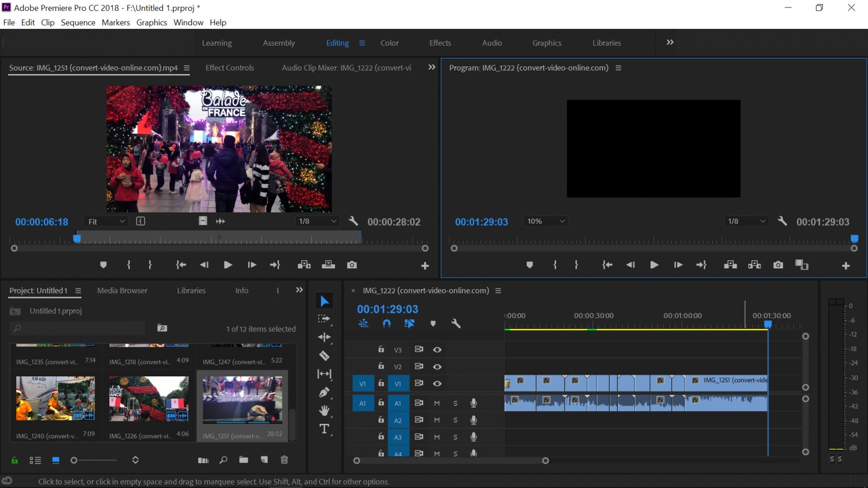This screenshot has width=868, height=488.
Task: Click Export Frame camera in Program monitor
Action: [x=778, y=265]
